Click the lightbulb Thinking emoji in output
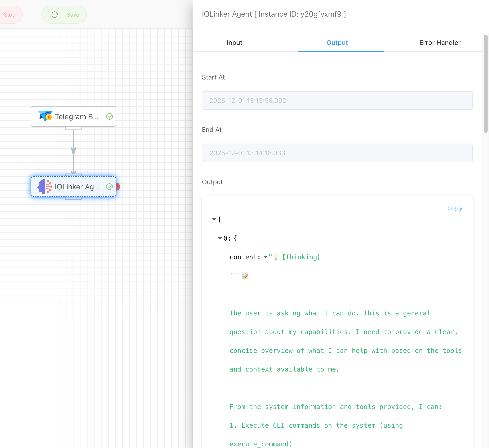Screen dimensions: 489x448 point(276,257)
